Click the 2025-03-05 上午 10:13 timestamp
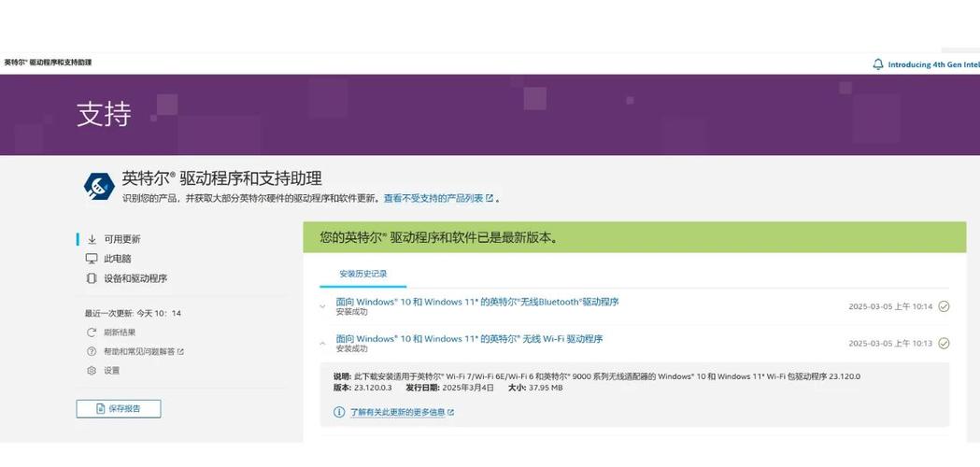The width and height of the screenshot is (980, 467). click(x=890, y=343)
